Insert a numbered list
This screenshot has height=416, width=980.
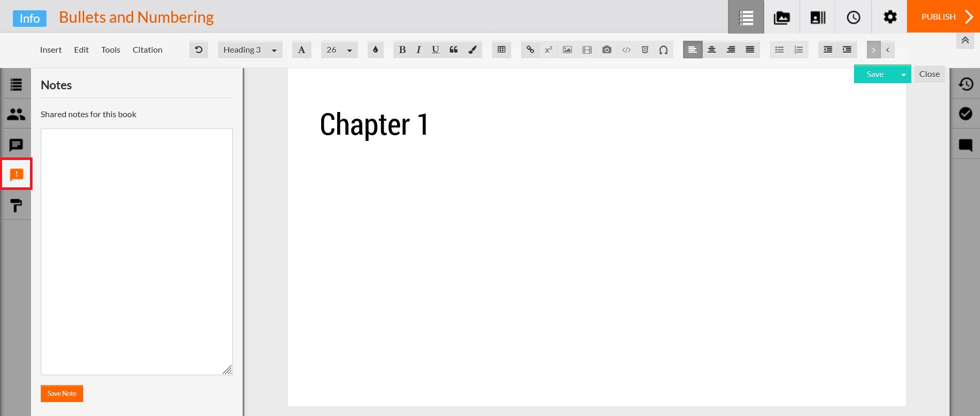[799, 50]
